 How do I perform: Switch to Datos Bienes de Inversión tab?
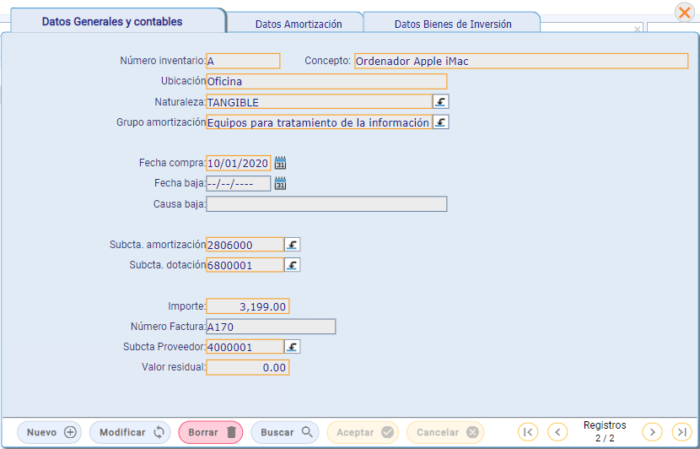click(453, 23)
